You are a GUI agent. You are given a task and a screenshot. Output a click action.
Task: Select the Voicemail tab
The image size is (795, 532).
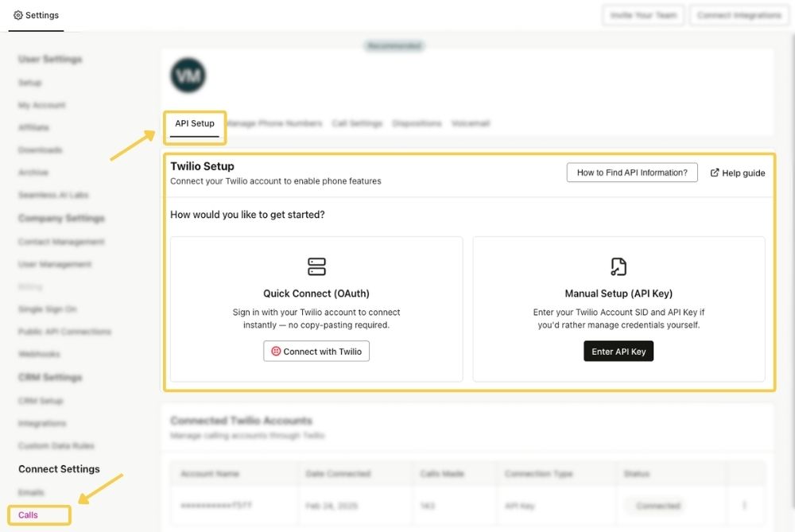click(x=471, y=123)
